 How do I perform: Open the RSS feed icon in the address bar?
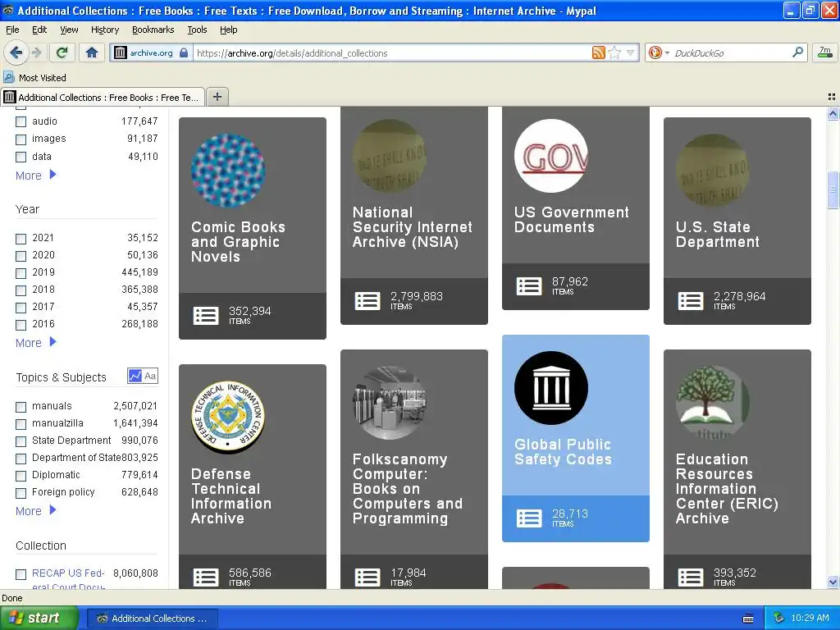[x=598, y=52]
